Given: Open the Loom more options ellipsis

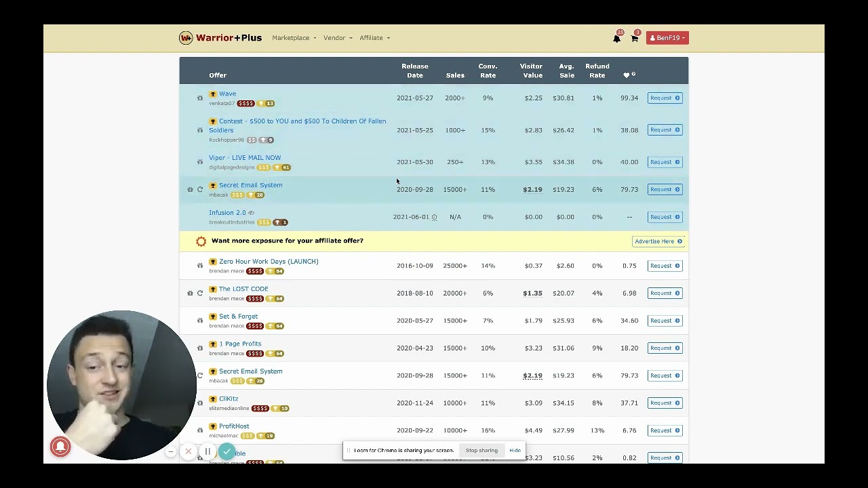Looking at the screenshot, I should click(x=170, y=451).
